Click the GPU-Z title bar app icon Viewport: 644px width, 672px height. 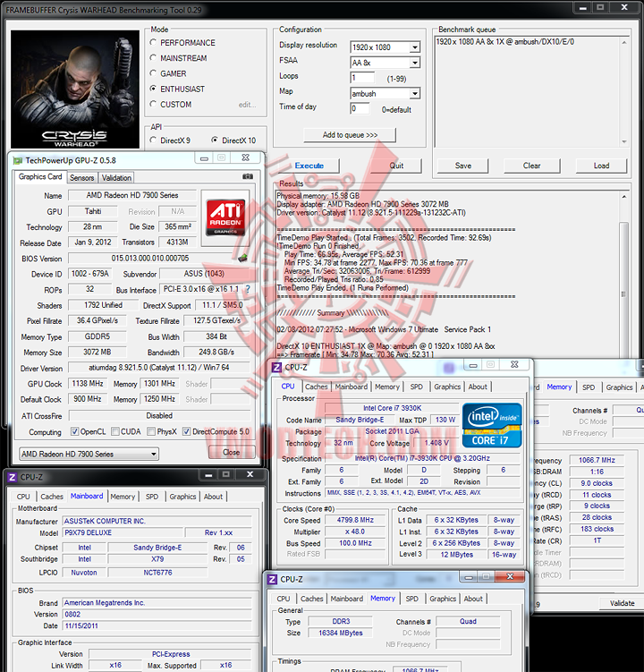tap(18, 161)
